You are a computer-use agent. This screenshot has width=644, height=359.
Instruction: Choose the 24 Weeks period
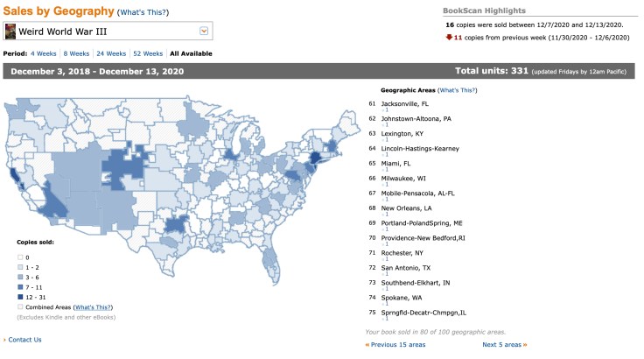(111, 53)
